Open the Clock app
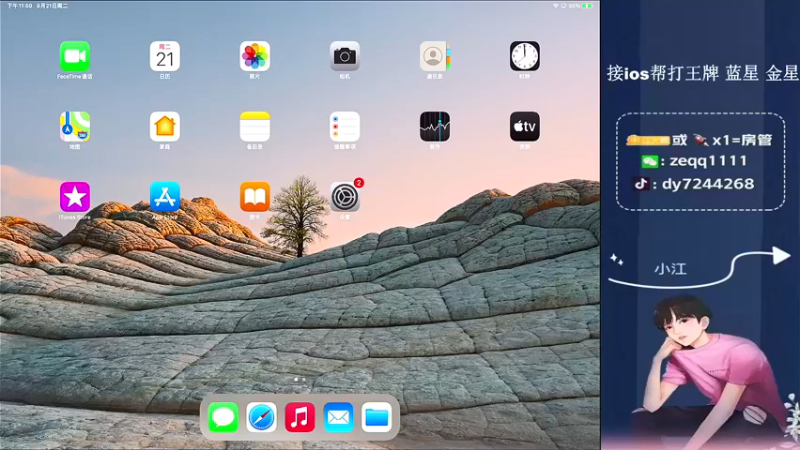The image size is (800, 450). coord(524,56)
